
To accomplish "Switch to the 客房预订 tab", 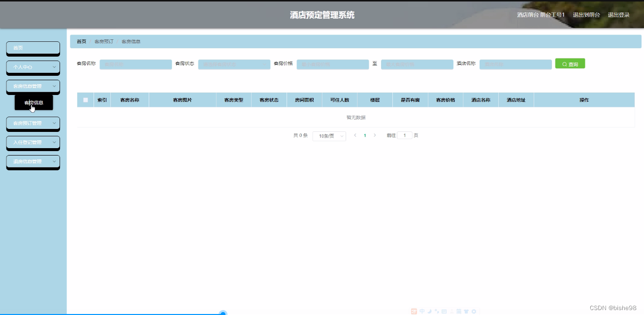I will [104, 41].
